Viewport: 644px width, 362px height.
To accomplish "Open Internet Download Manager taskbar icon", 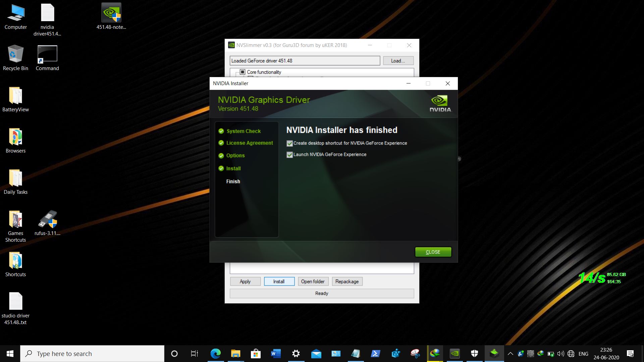I will point(435,354).
